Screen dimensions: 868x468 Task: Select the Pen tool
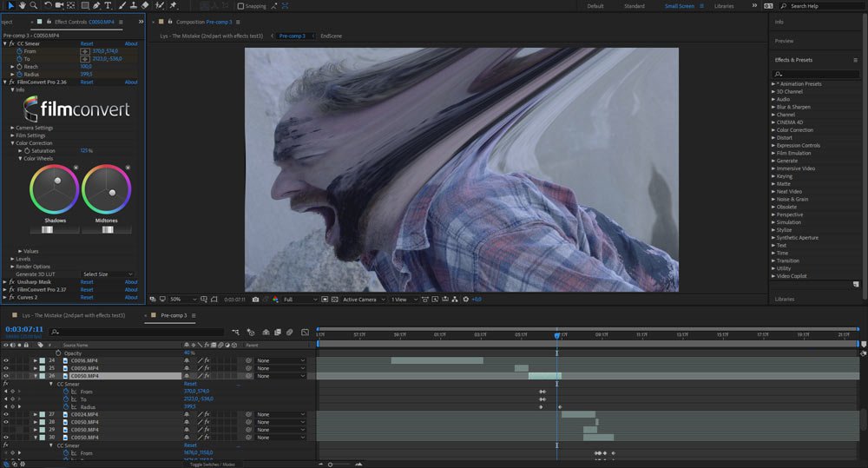pos(95,6)
